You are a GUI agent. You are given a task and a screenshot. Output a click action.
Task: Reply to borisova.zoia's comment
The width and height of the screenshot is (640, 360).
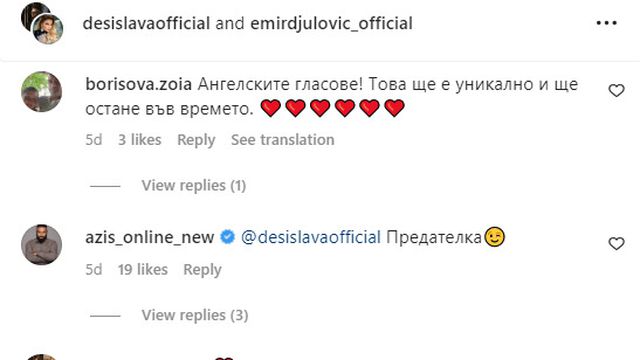click(x=196, y=140)
